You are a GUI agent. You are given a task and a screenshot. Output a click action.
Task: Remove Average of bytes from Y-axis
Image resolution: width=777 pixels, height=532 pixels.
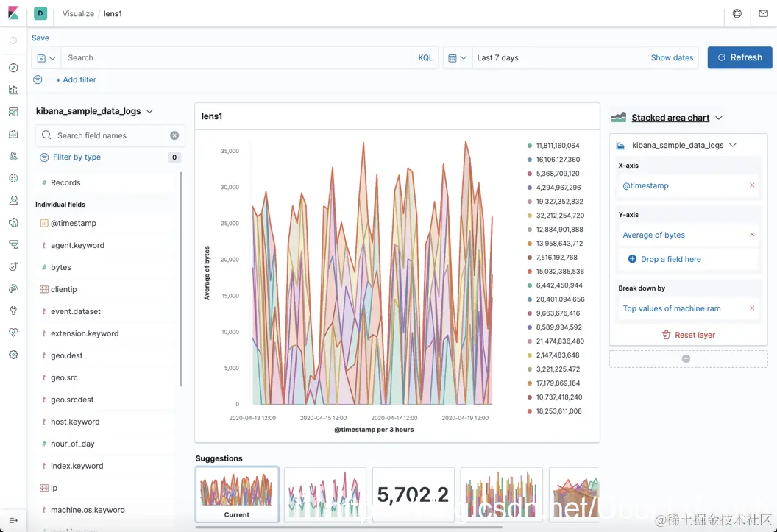pos(752,235)
